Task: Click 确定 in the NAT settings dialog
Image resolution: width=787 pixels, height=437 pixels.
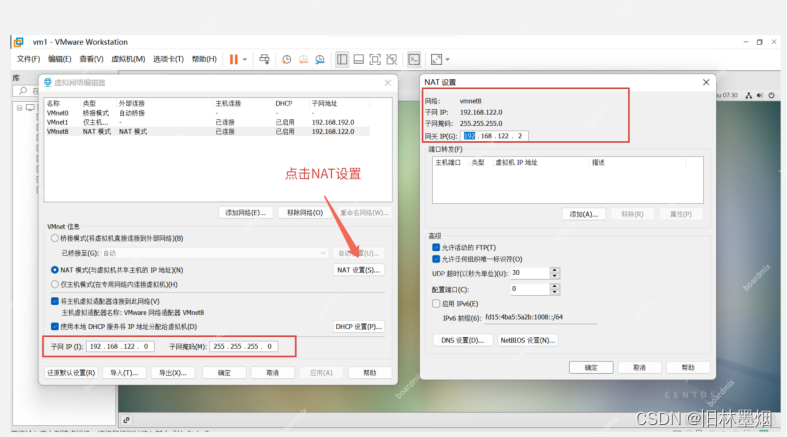Action: [591, 368]
